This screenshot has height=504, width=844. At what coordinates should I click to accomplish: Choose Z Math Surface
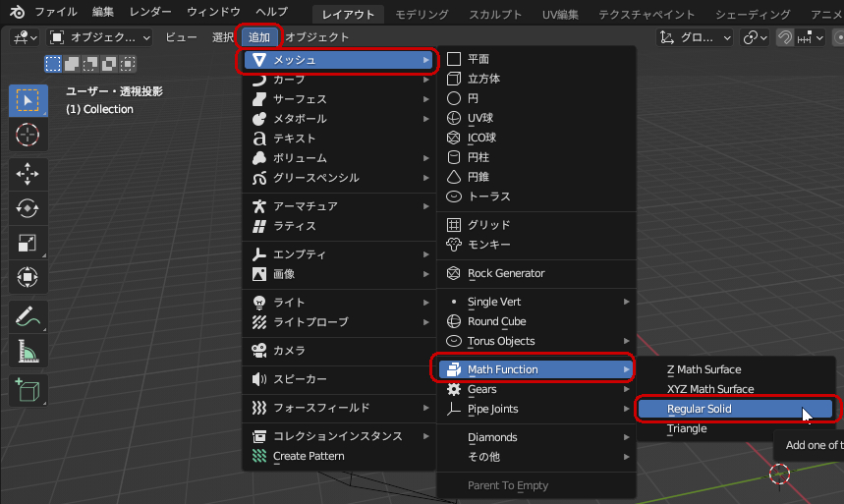735,369
